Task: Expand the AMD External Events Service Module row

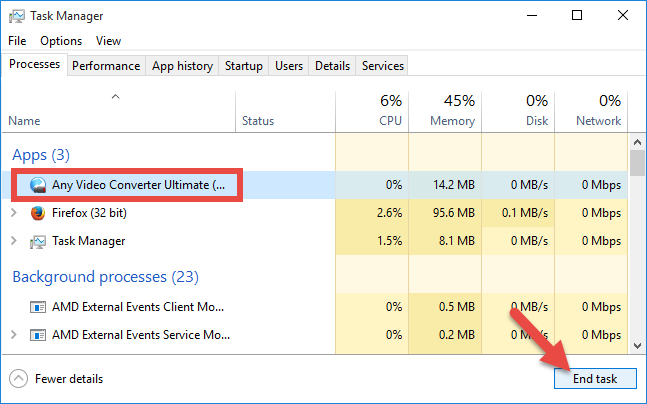Action: [14, 335]
